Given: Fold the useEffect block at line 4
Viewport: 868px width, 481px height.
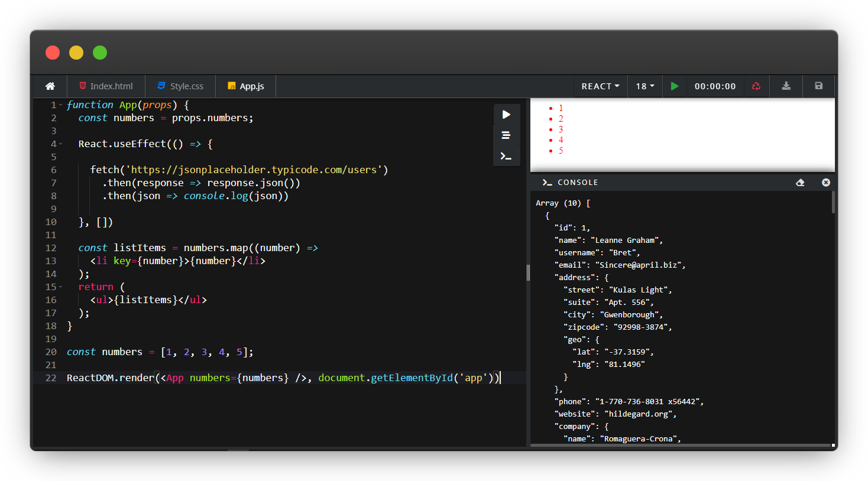Looking at the screenshot, I should tap(61, 144).
